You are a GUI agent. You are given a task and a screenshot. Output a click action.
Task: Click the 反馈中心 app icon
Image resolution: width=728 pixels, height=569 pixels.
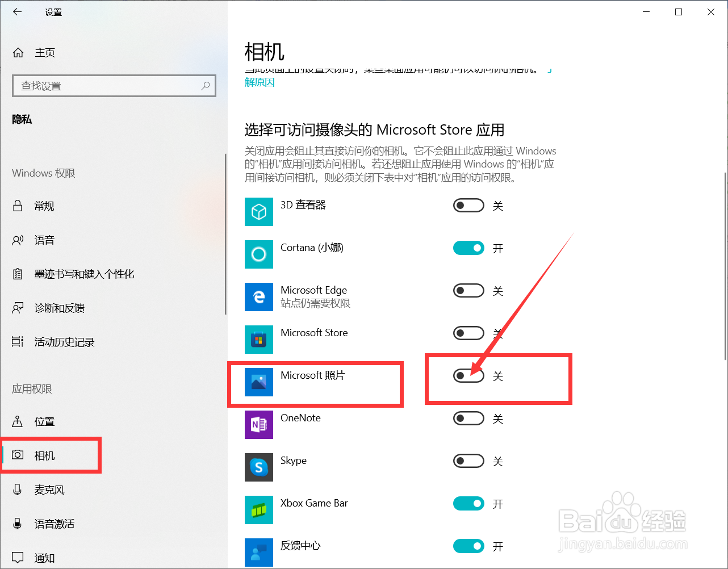[259, 552]
